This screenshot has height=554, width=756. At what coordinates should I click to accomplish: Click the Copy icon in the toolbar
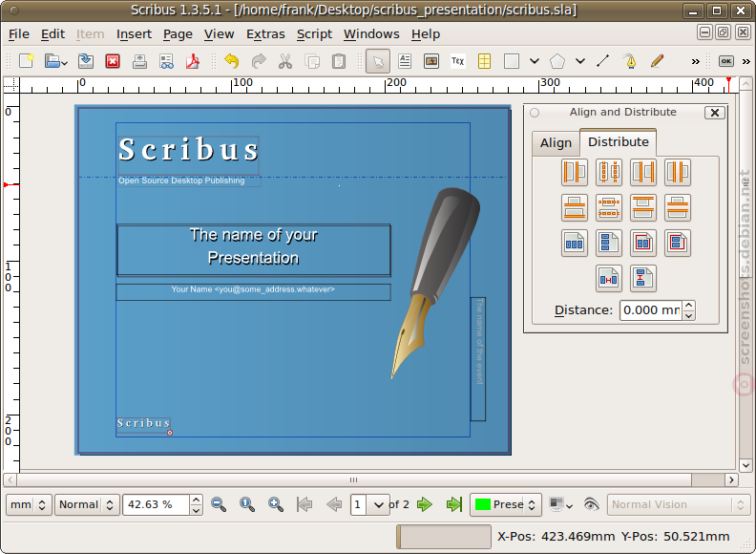point(312,61)
